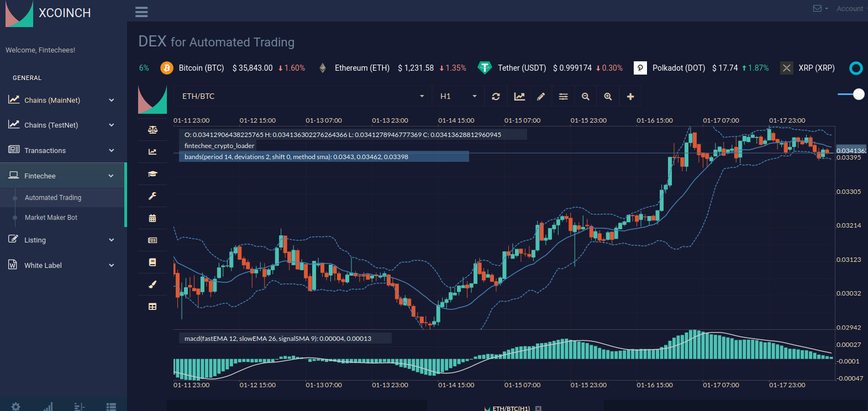Open the H1 timeframe dropdown
The height and width of the screenshot is (411, 868).
click(458, 97)
